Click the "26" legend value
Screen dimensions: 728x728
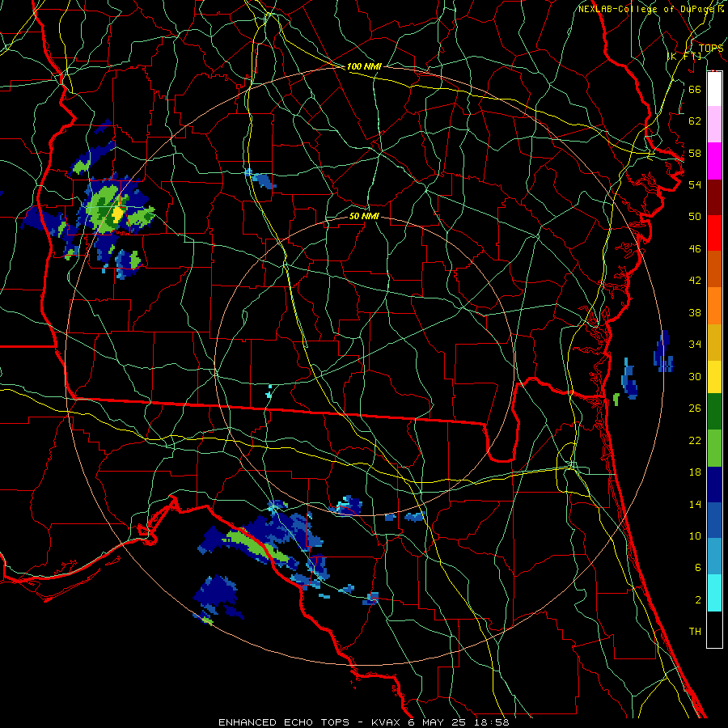(695, 408)
